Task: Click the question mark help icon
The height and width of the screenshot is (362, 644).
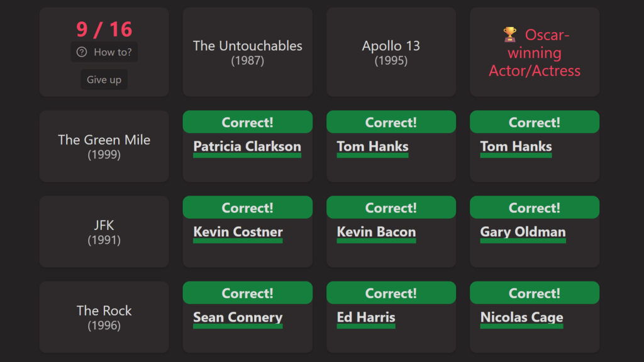Action: coord(82,52)
